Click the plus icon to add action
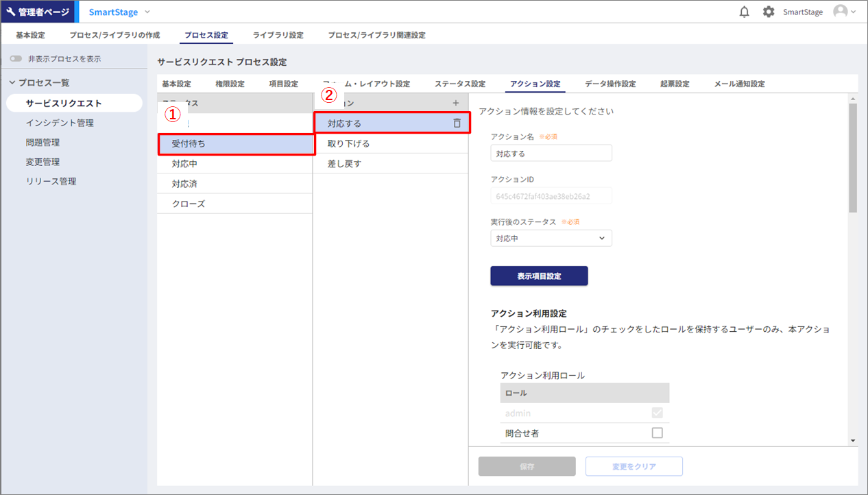 tap(456, 103)
